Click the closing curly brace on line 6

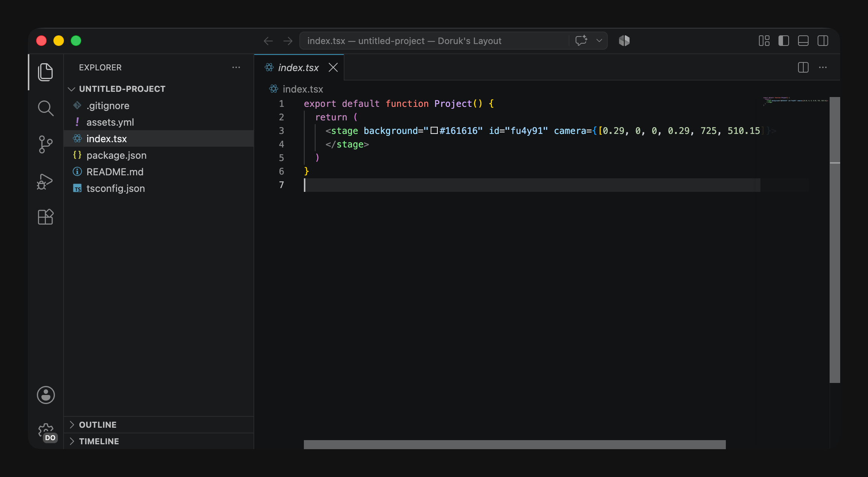[307, 172]
